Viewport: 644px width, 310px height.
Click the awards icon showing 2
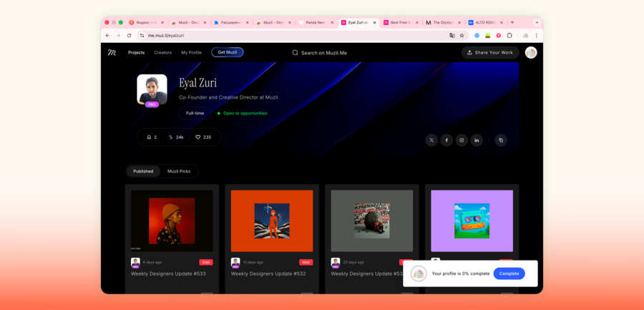149,137
